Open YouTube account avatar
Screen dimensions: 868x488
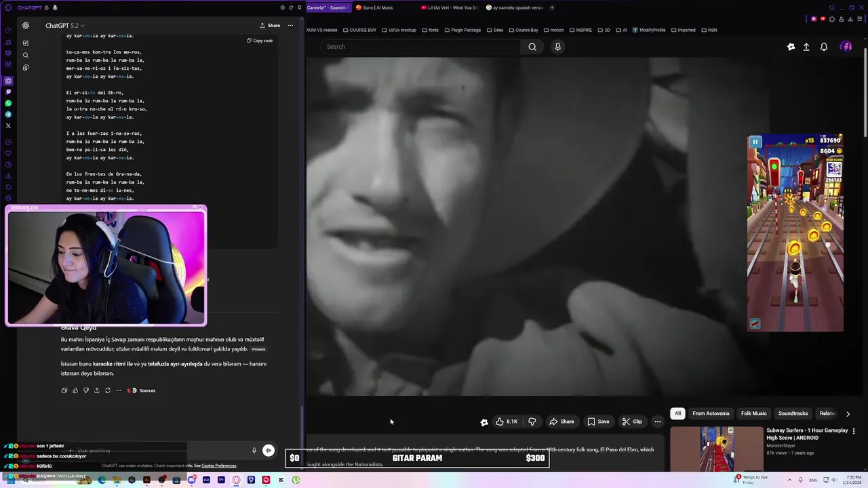846,47
